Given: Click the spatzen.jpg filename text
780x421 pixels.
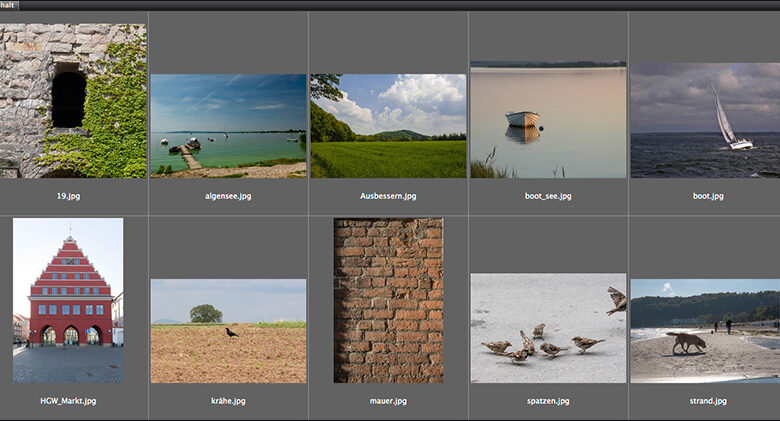Looking at the screenshot, I should click(x=548, y=401).
